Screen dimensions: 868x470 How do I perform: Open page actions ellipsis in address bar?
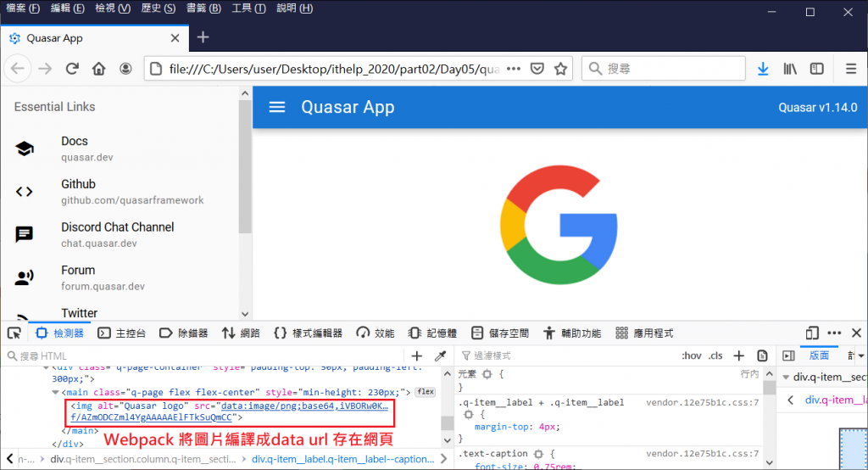pyautogui.click(x=514, y=69)
